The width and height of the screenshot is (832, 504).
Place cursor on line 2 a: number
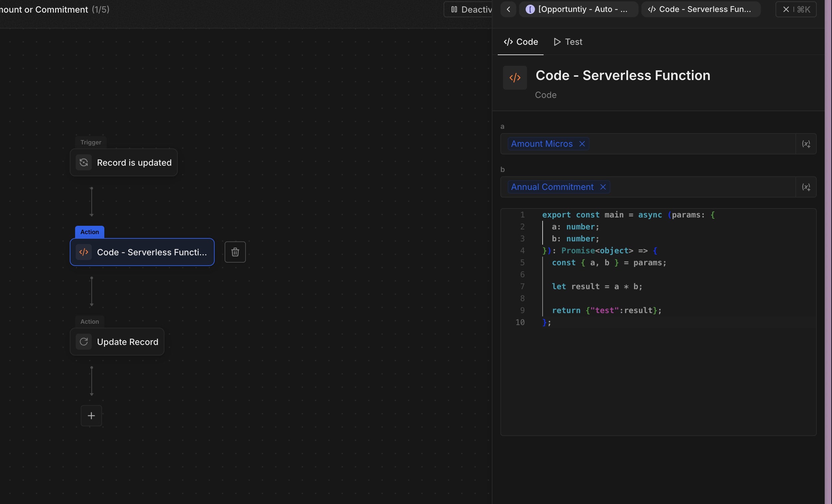tap(575, 227)
